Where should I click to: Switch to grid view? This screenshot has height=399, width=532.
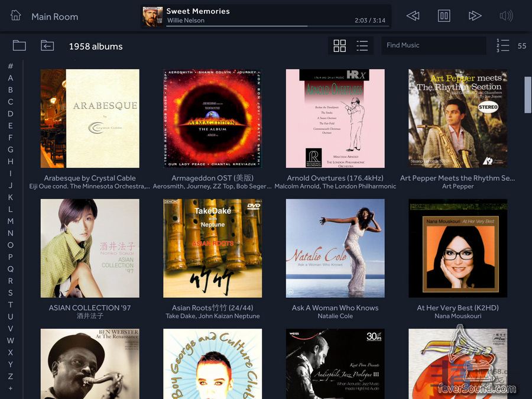pyautogui.click(x=340, y=46)
